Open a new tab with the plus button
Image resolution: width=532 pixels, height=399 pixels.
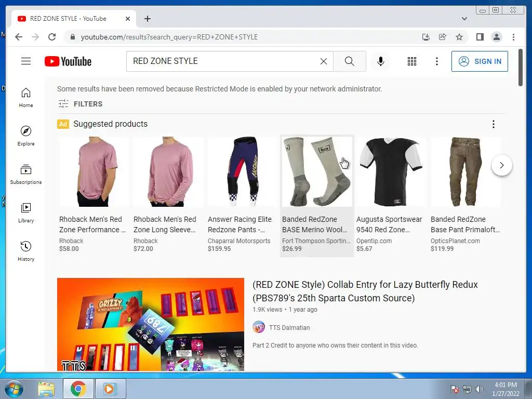point(147,19)
